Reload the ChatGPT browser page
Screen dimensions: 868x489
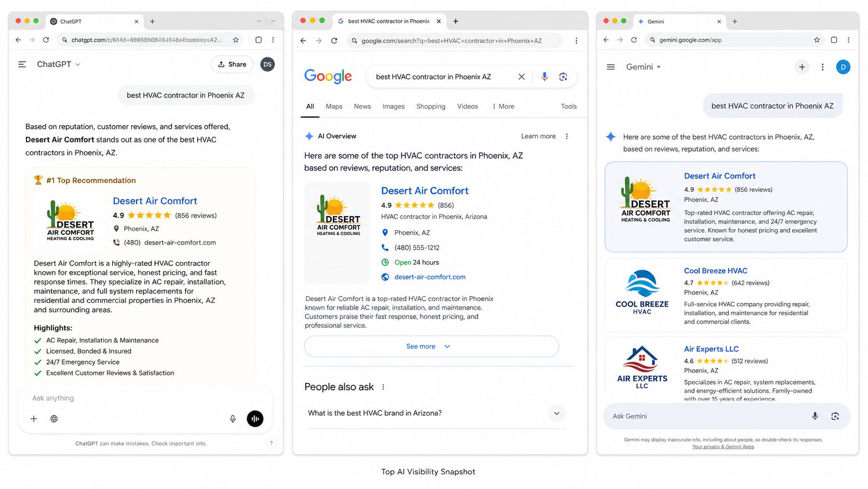point(46,39)
